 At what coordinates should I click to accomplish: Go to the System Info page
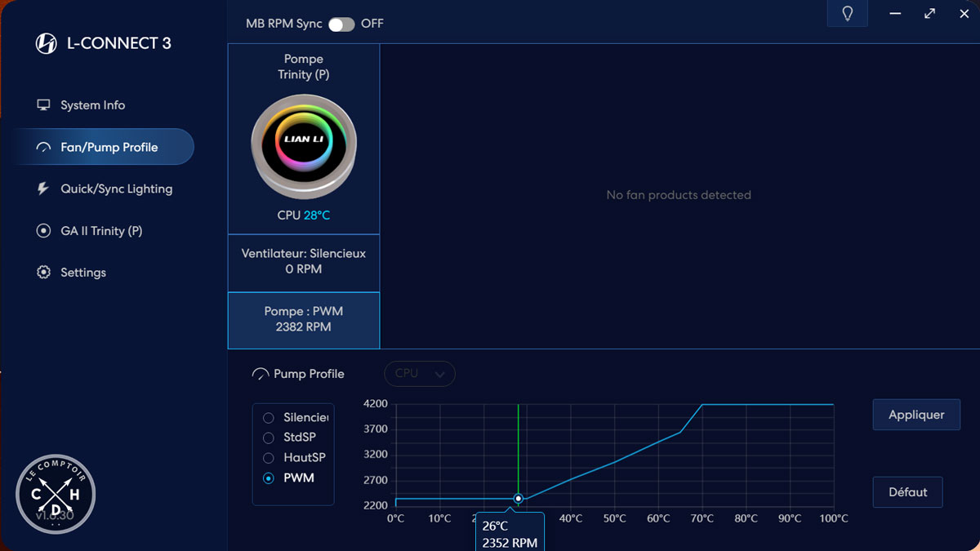click(x=92, y=105)
